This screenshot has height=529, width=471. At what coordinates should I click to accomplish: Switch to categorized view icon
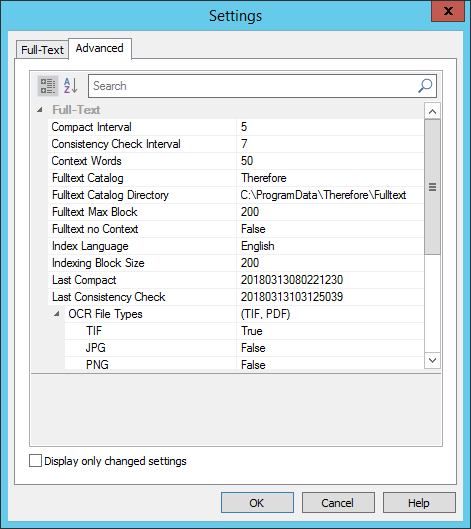coord(48,86)
